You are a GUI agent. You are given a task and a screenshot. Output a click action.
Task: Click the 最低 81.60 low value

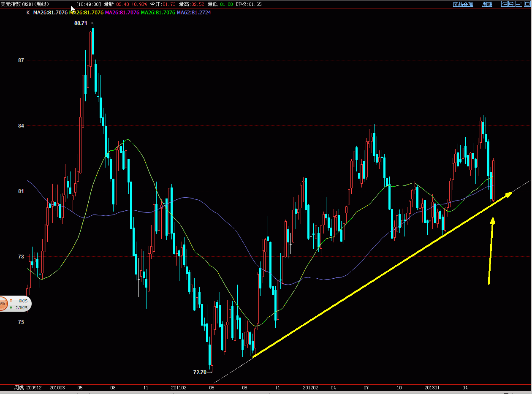click(x=220, y=4)
